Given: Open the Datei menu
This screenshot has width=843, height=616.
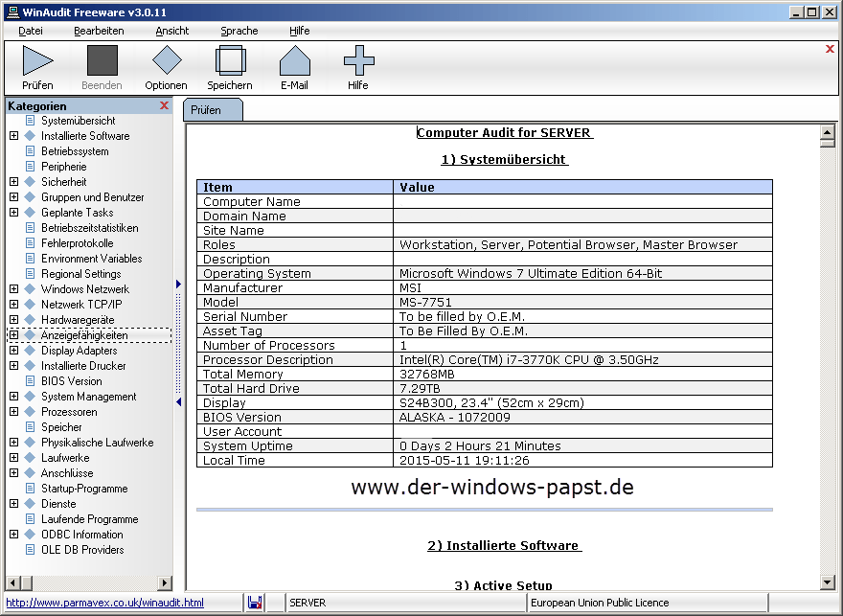Looking at the screenshot, I should [31, 31].
